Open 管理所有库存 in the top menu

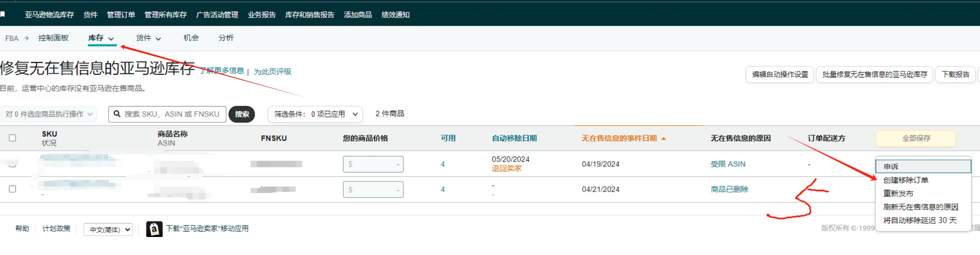tap(166, 15)
